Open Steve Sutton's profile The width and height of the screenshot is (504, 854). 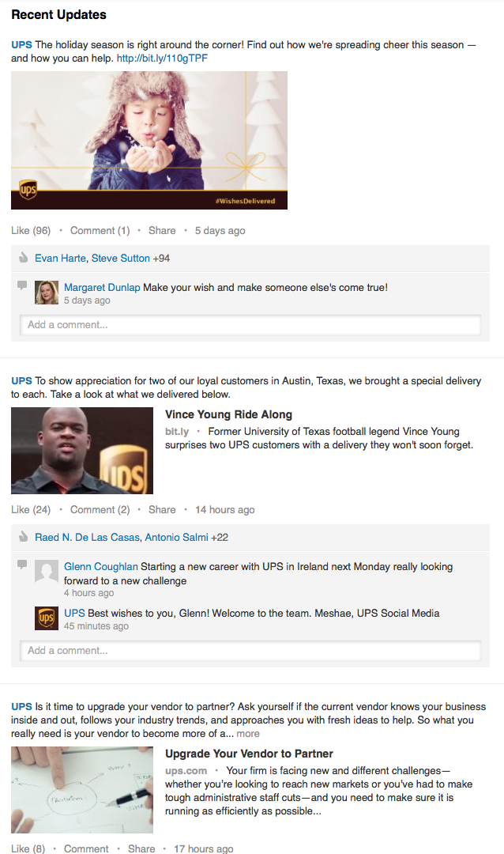(121, 258)
